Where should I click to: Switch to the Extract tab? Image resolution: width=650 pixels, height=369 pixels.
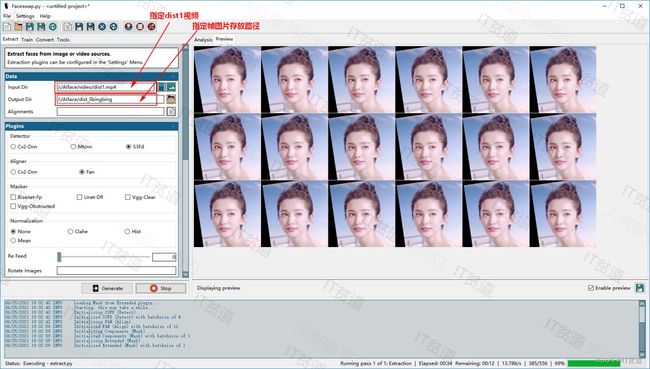[x=10, y=39]
